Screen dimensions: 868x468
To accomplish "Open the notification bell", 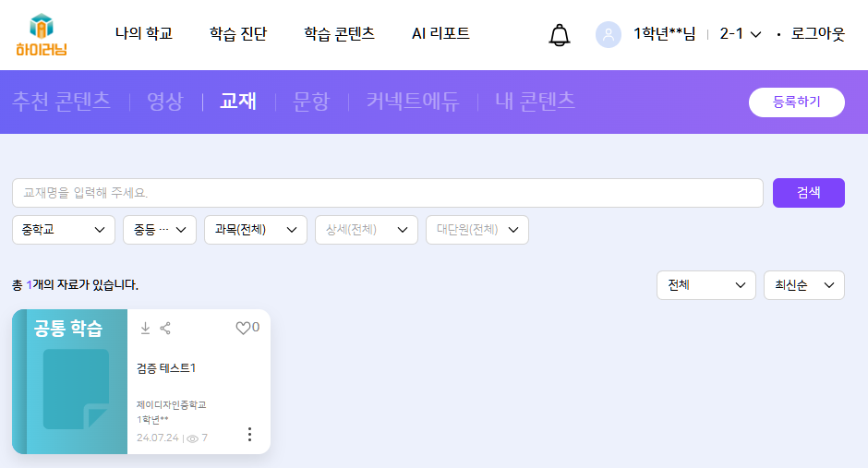I will pyautogui.click(x=560, y=35).
